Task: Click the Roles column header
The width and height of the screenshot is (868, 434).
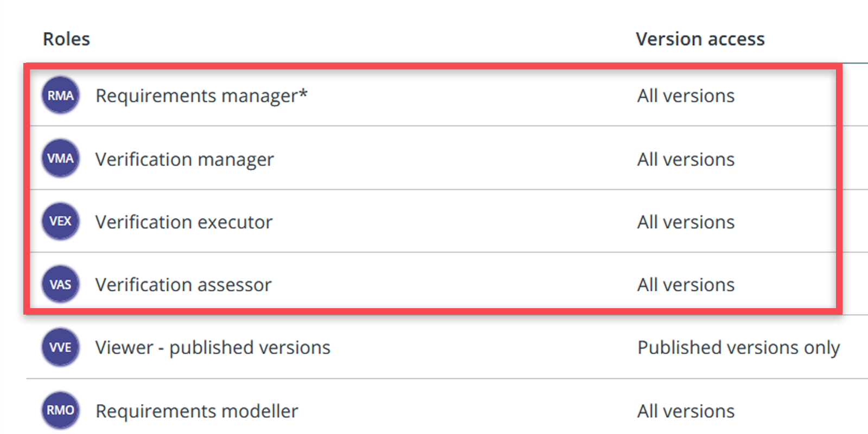Action: (x=66, y=39)
